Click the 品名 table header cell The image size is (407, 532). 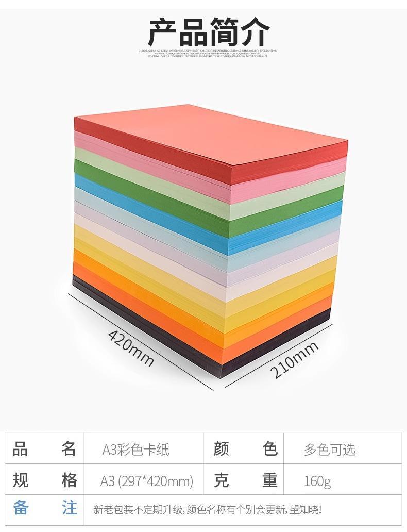44,448
